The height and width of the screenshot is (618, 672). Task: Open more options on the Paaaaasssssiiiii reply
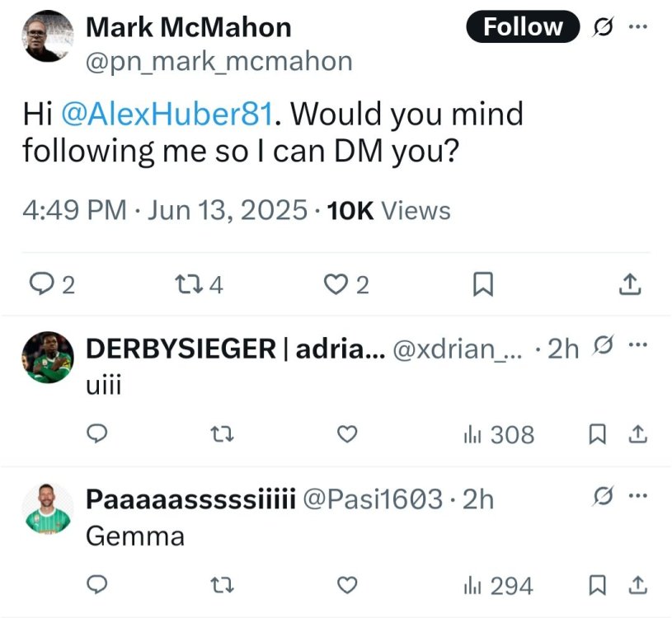pos(638,497)
